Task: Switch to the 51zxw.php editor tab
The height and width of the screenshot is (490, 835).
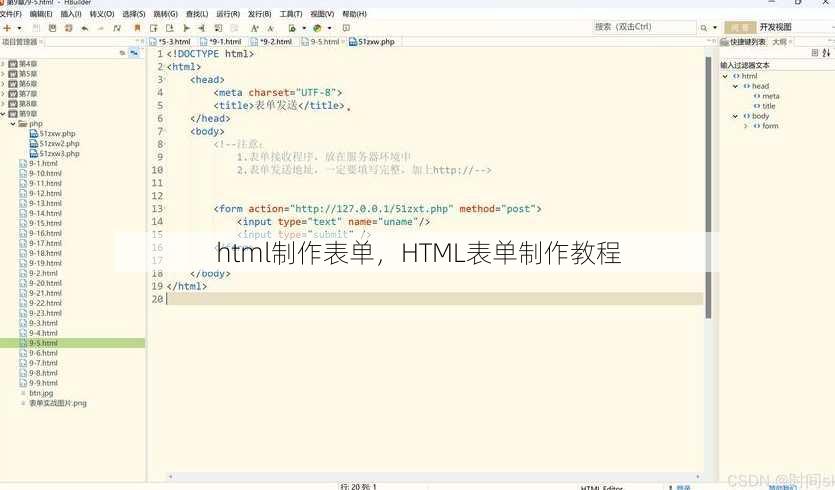Action: [x=372, y=42]
